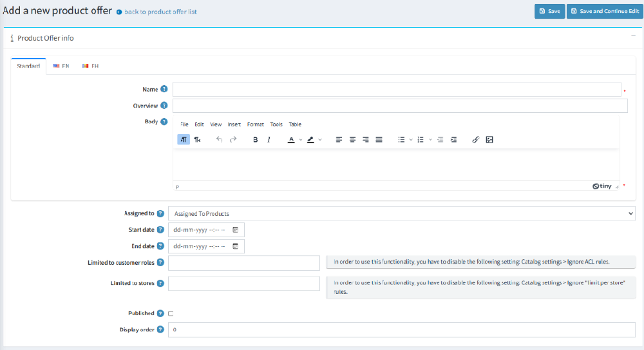Click the insert link icon
The image size is (644, 350).
[476, 139]
